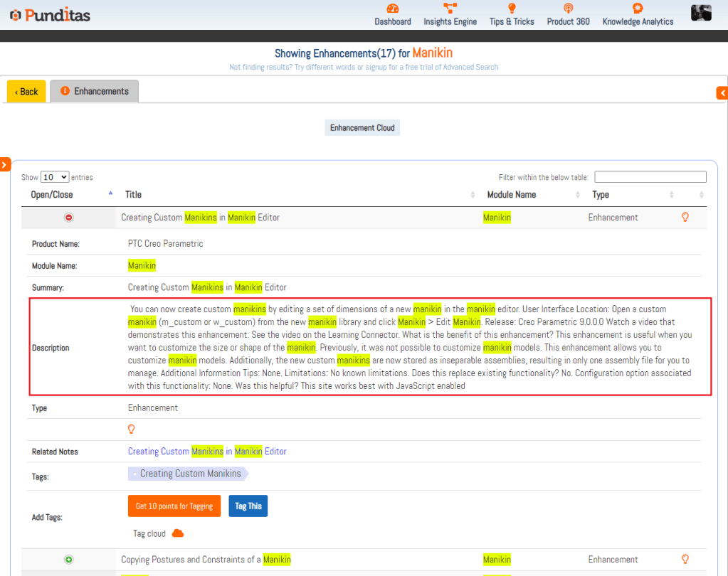Screen dimensions: 728x576
Task: Click Get 10 points for Tagging button
Action: [x=174, y=506]
